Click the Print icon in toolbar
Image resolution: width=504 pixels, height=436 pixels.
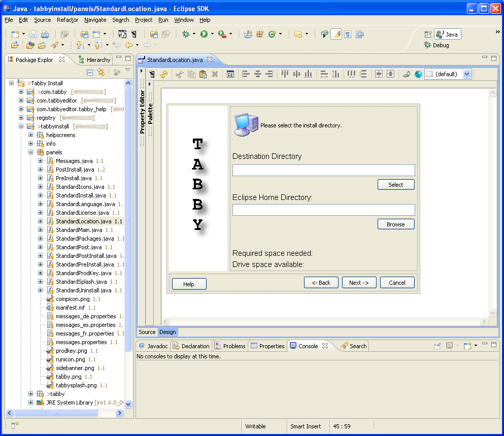tap(45, 34)
